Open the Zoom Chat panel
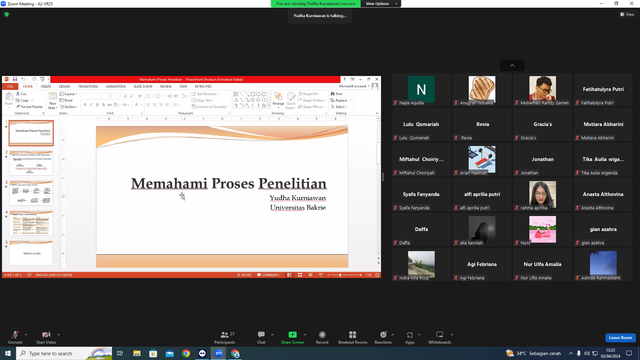The width and height of the screenshot is (640, 360). (261, 337)
